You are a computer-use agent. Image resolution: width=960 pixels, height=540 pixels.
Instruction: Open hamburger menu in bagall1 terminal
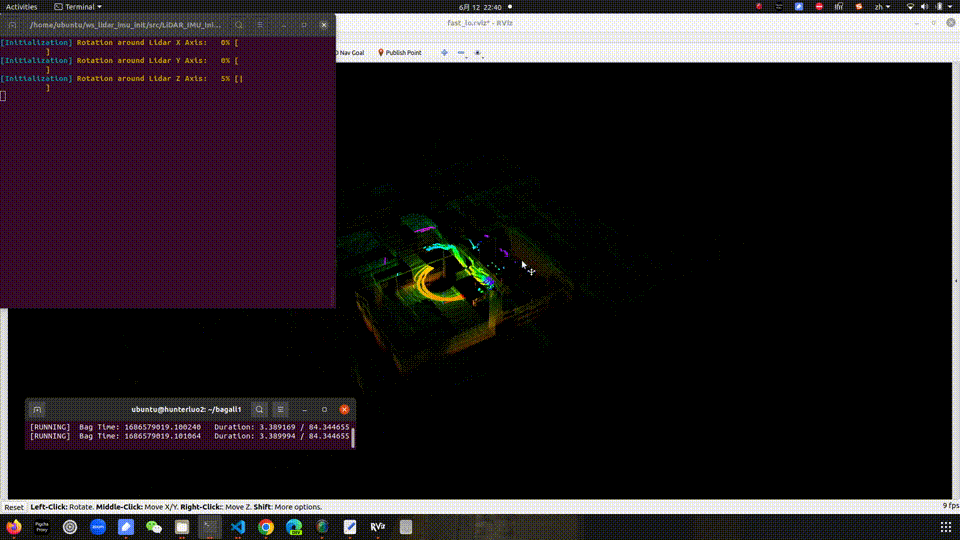(280, 410)
